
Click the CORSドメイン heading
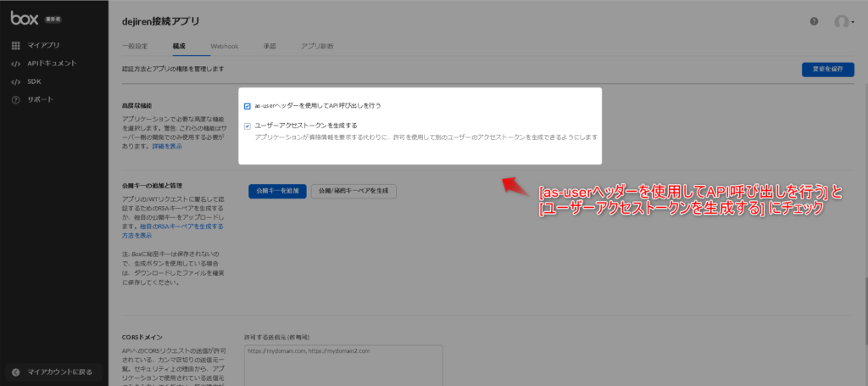tap(142, 338)
